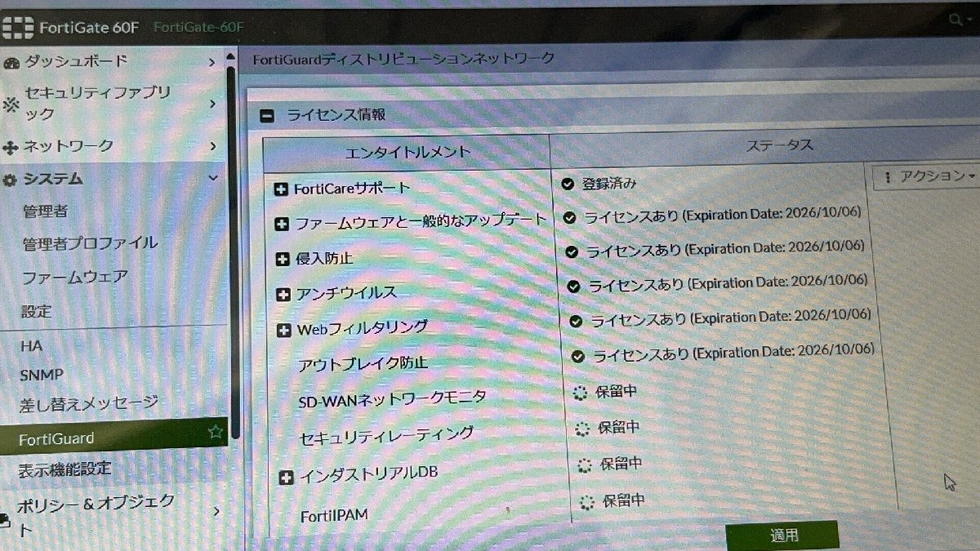980x551 pixels.
Task: Expand ファームウェアと一般的なアップデート row
Action: 282,224
